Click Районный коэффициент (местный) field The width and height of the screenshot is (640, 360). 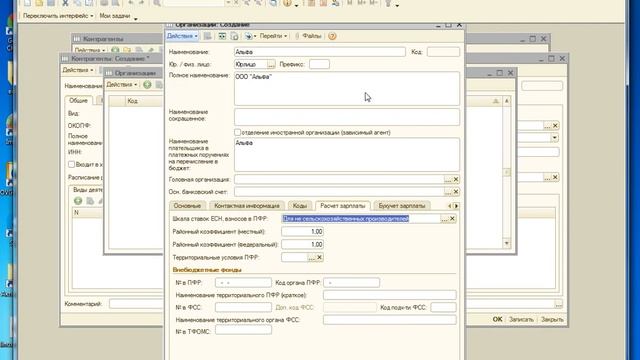click(302, 231)
